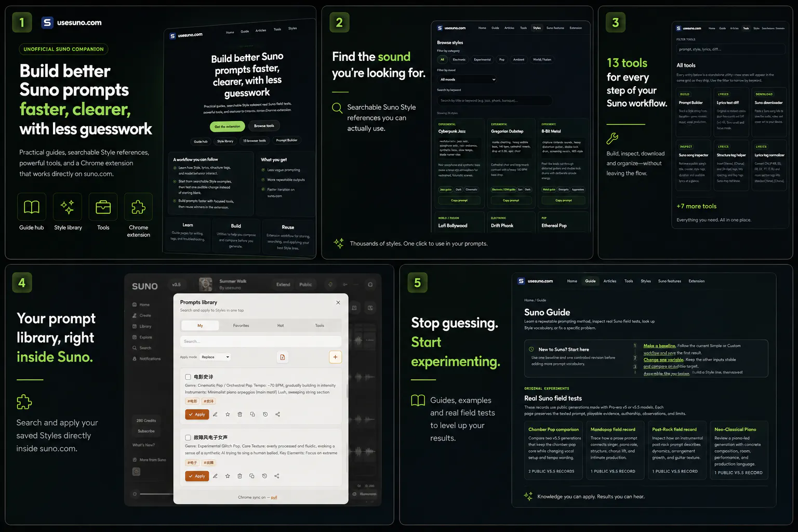Open Extension in the Suno Guide page navigation

pos(697,281)
